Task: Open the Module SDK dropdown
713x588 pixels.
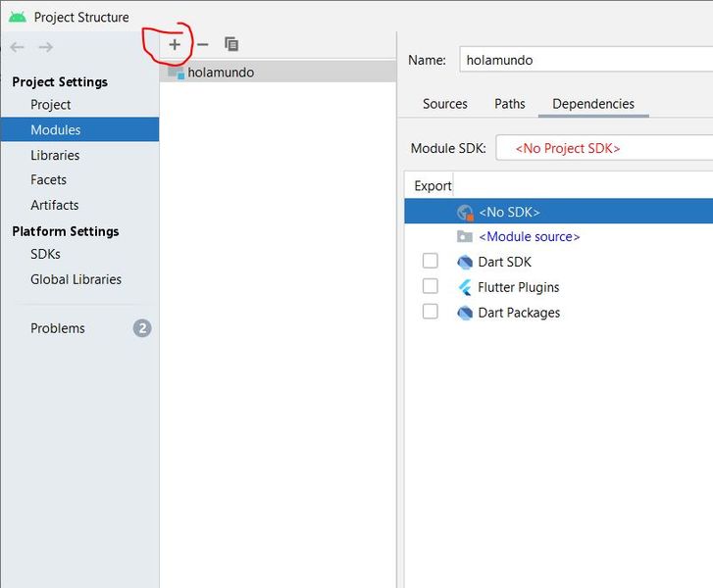Action: pos(604,148)
